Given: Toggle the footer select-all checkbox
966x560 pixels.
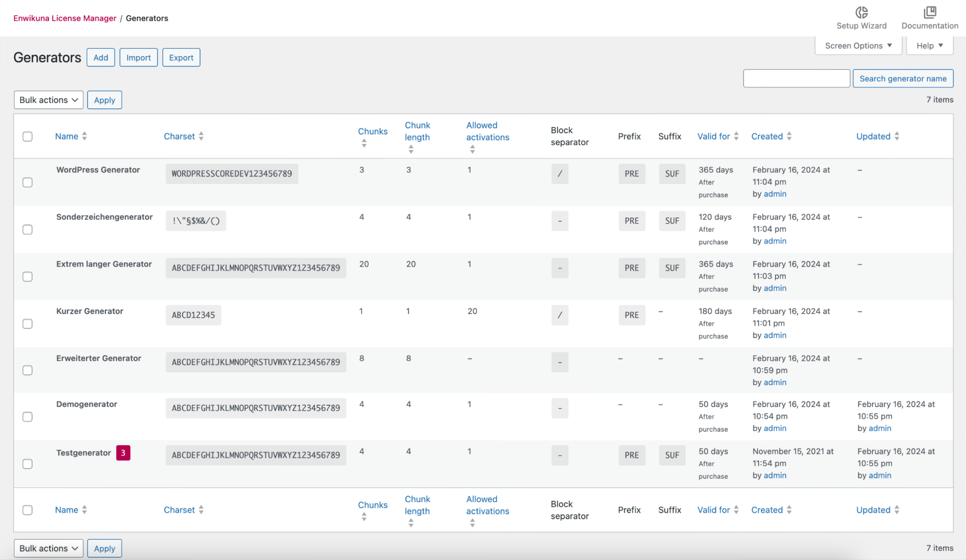Looking at the screenshot, I should 28,510.
